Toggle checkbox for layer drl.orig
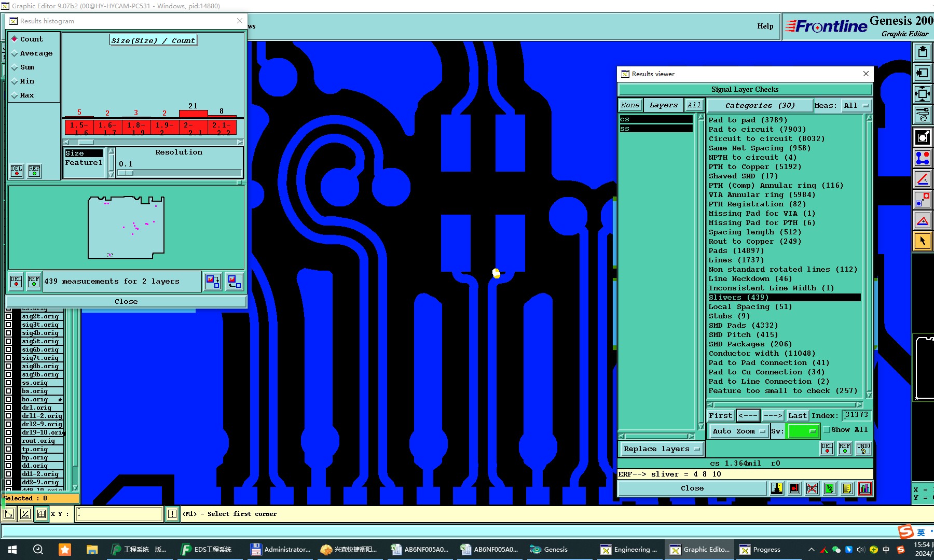Screen dimensions: 934x560 point(8,408)
